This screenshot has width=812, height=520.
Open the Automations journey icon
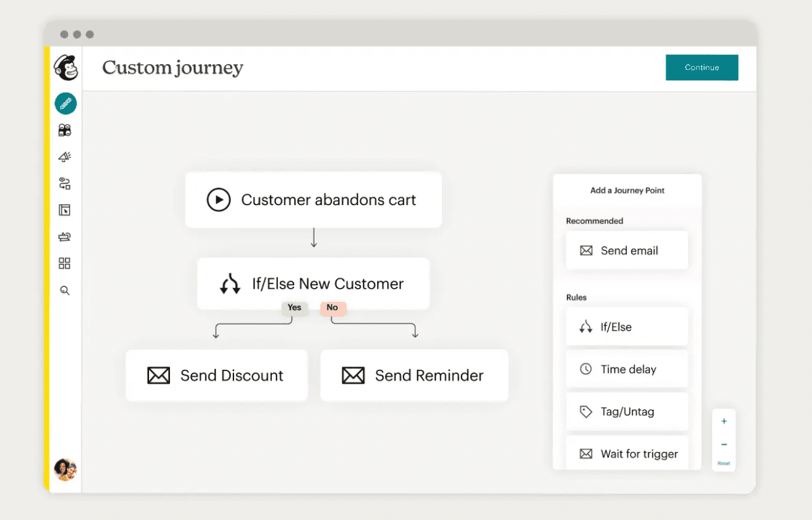click(65, 184)
